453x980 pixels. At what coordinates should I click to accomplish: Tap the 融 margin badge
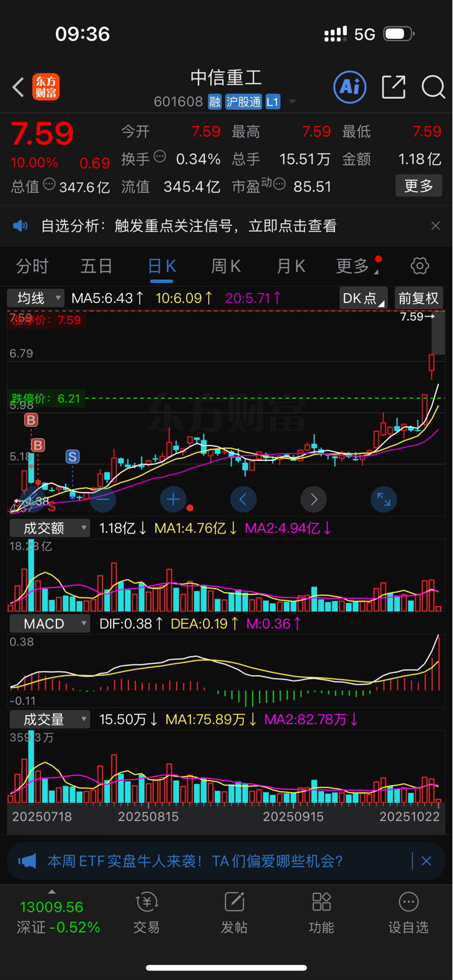[x=214, y=102]
